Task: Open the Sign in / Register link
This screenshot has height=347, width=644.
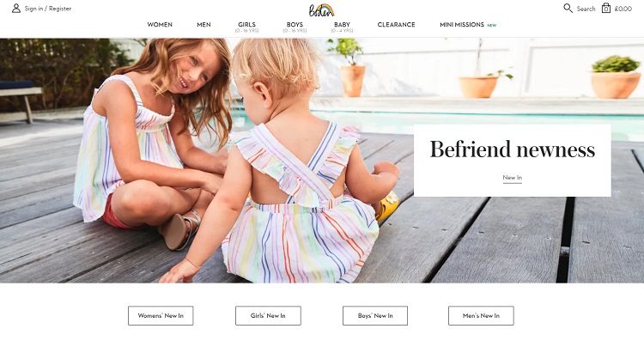Action: (47, 9)
